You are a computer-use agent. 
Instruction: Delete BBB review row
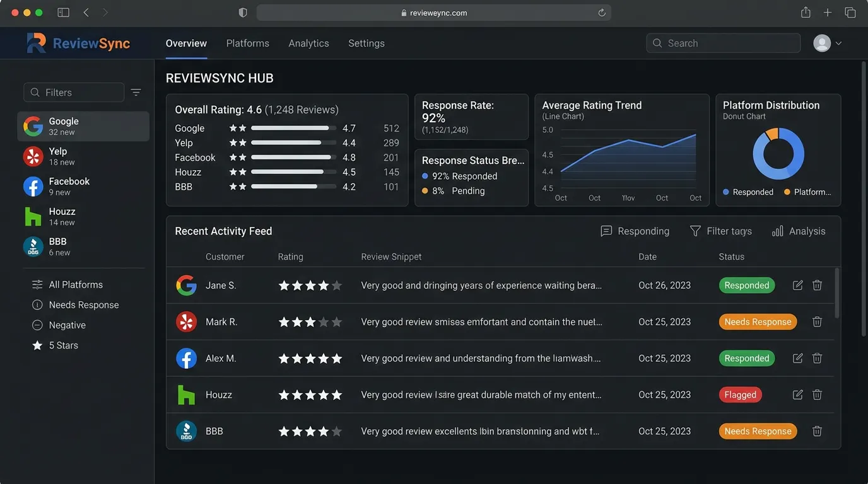[x=817, y=432]
